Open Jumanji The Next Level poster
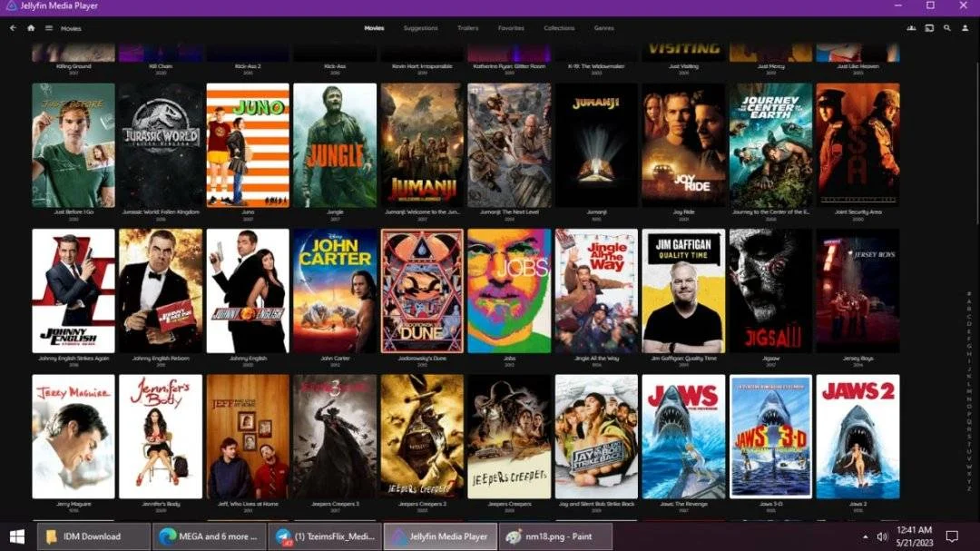 (x=509, y=145)
